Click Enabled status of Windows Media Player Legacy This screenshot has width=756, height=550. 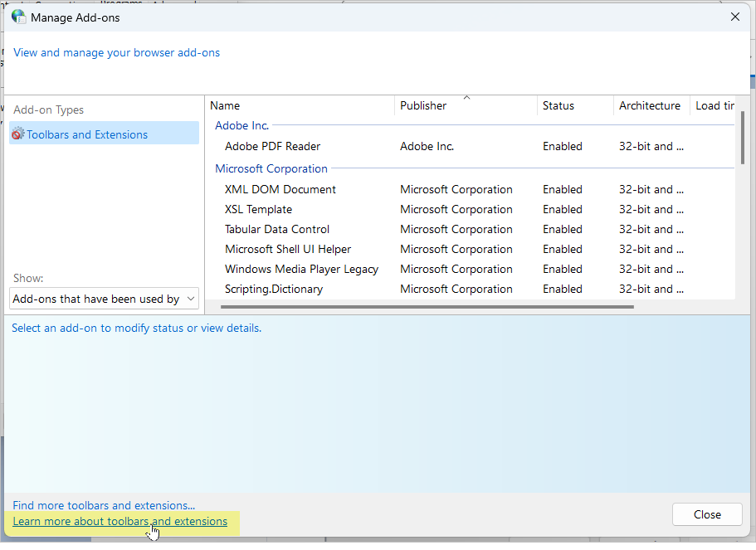(x=562, y=269)
